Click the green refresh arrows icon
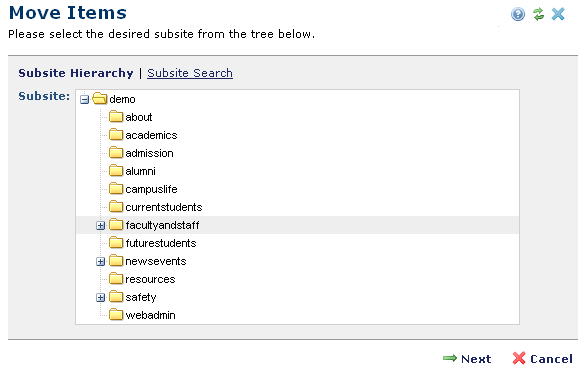Viewport: 586px width, 370px height. click(x=538, y=14)
